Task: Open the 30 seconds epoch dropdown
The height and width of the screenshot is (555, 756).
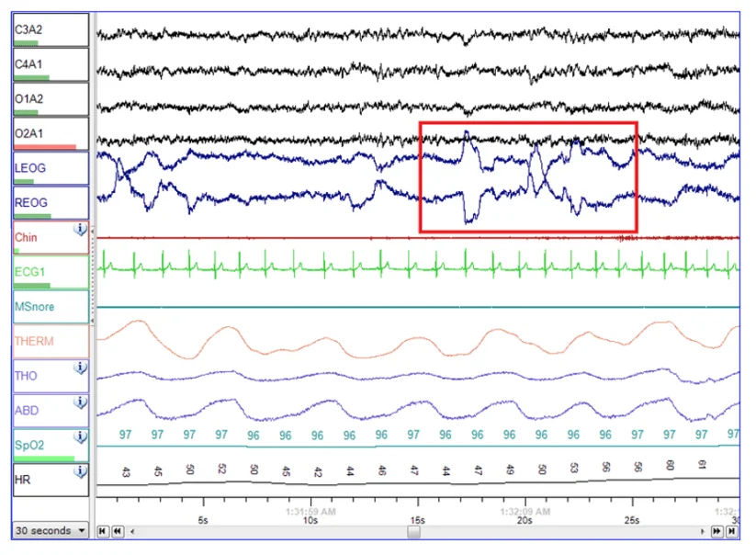Action: click(x=51, y=530)
